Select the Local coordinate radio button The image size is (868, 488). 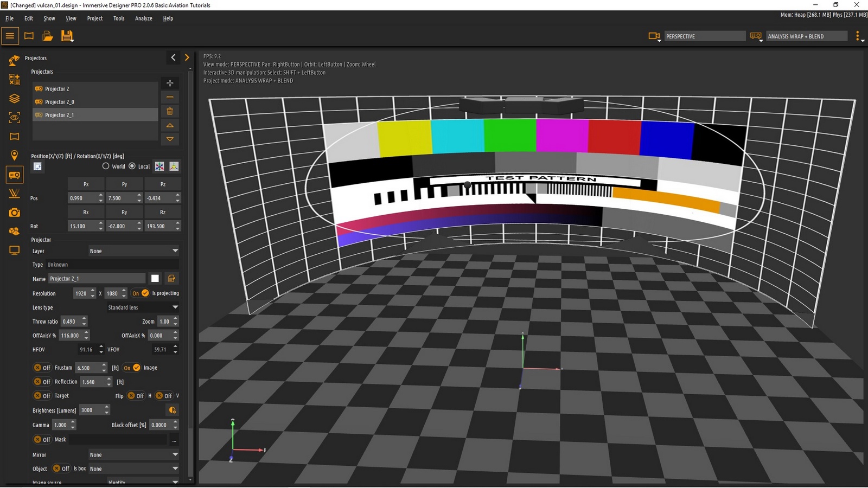132,166
